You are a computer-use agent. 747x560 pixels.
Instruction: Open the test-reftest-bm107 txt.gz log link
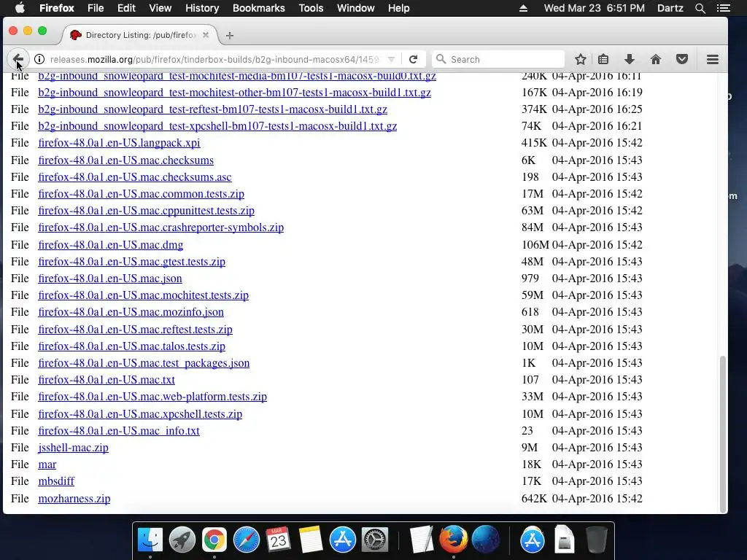[x=212, y=109]
